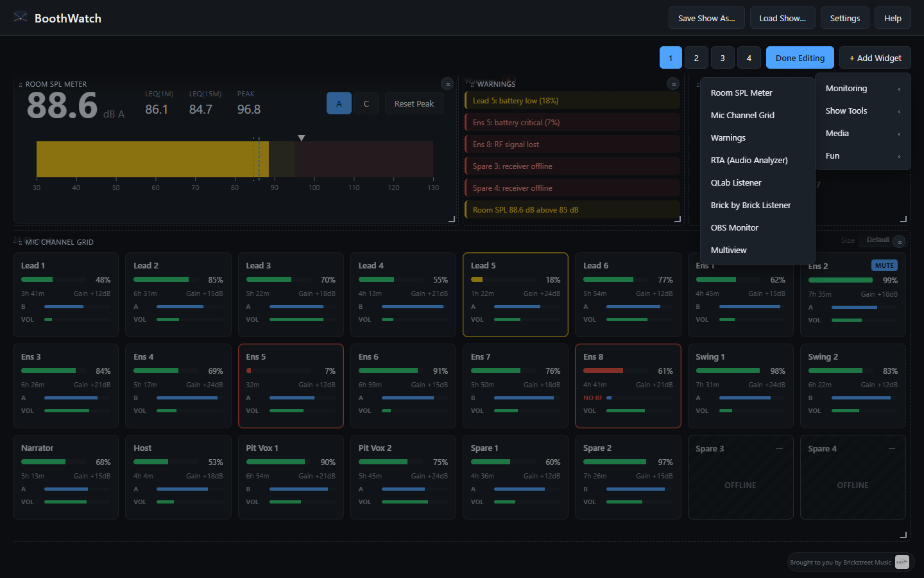924x578 pixels.
Task: Click the NO RF label on Ens 8
Action: point(593,398)
